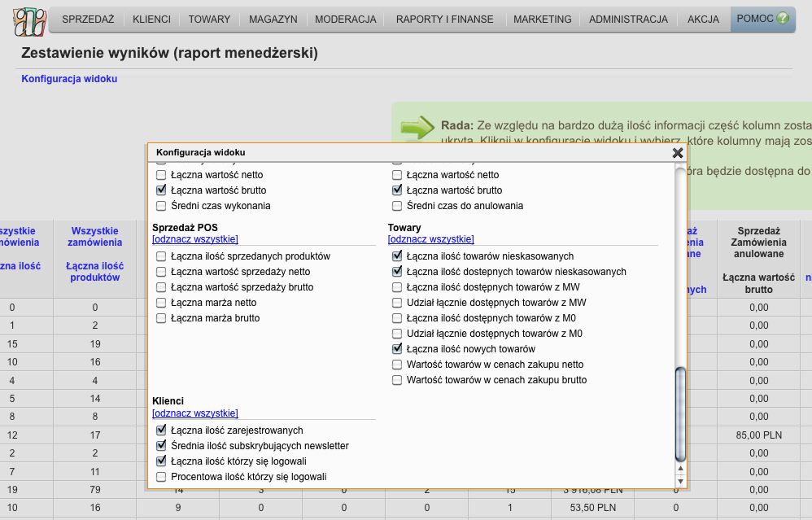Image resolution: width=812 pixels, height=520 pixels.
Task: Open help via POMOC question mark icon
Action: click(x=783, y=19)
